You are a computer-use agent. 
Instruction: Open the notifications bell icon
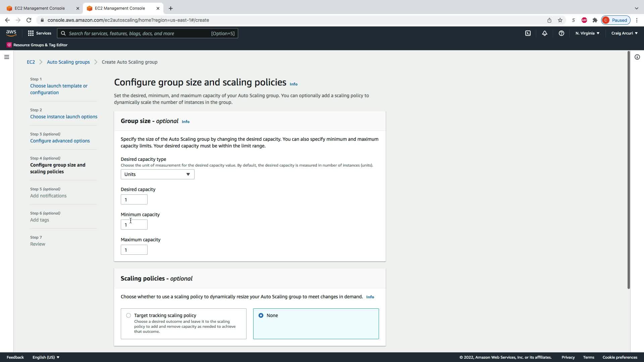(545, 33)
